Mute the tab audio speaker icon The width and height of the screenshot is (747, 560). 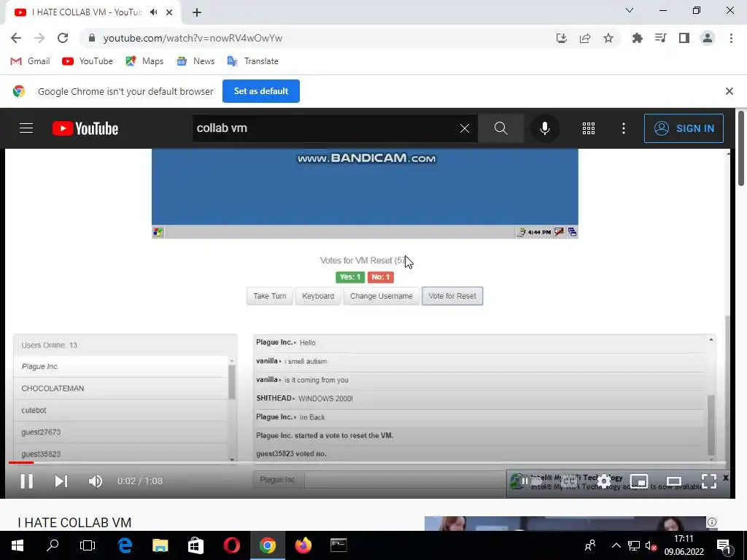(153, 12)
